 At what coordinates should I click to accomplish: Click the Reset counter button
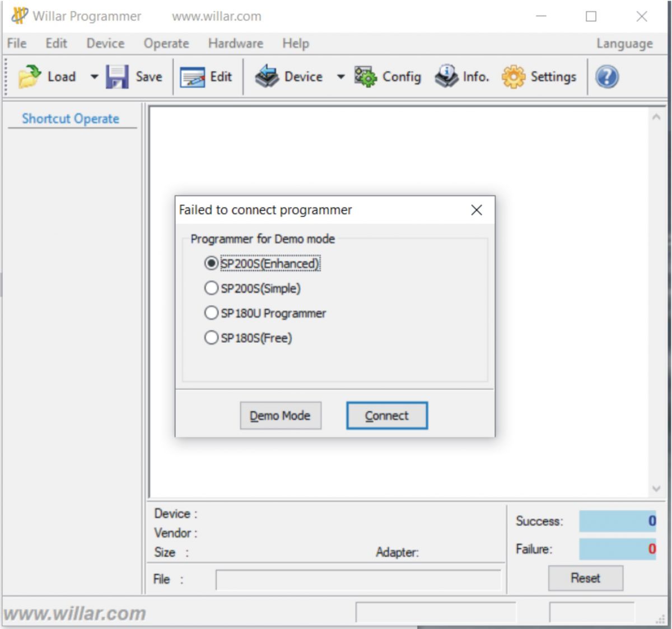coord(585,578)
